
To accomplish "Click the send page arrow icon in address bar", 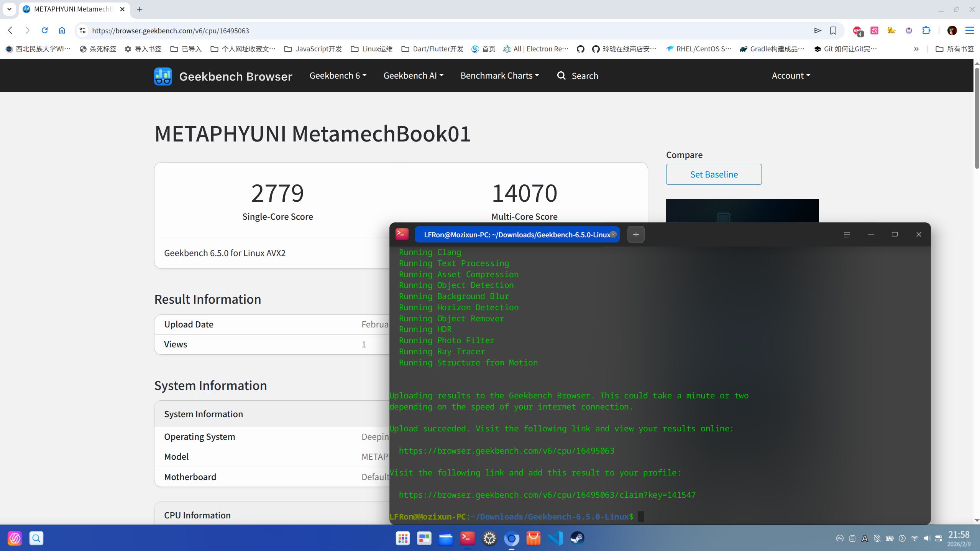I will [817, 31].
